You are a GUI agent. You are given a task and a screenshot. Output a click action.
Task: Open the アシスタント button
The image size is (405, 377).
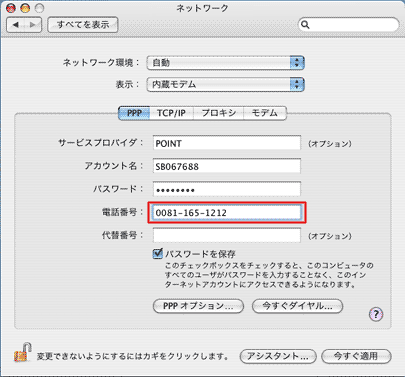(278, 356)
